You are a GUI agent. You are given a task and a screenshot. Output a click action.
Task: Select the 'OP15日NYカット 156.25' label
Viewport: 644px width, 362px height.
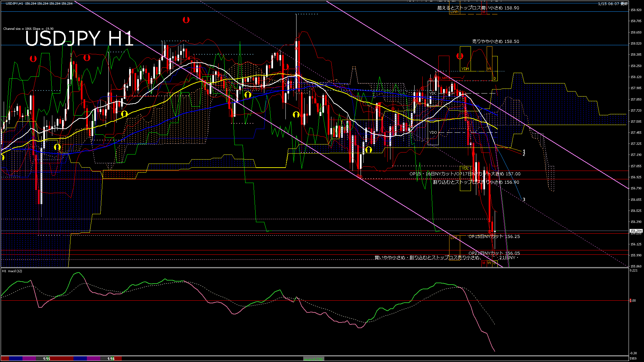pos(494,237)
